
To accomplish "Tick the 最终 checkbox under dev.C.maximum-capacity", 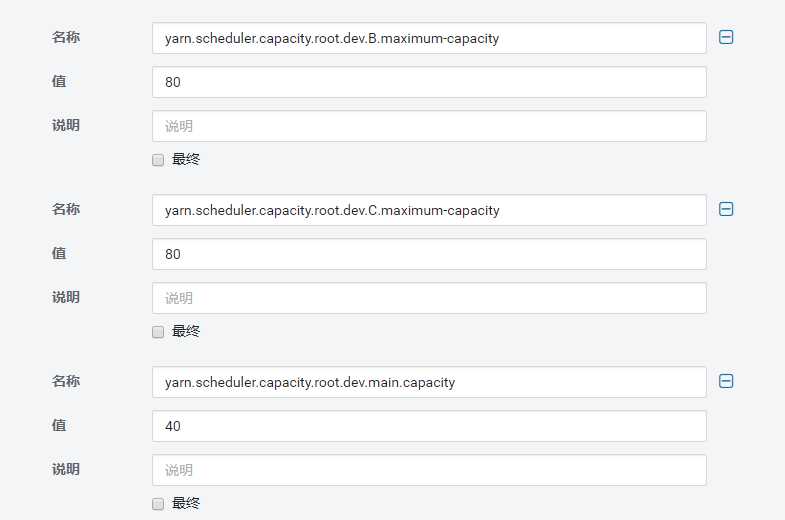I will coord(158,332).
